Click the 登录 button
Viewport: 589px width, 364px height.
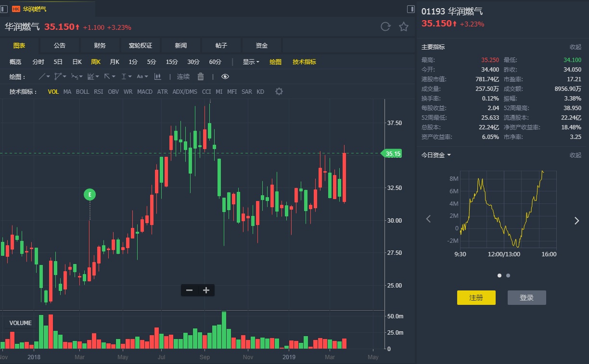pos(526,298)
